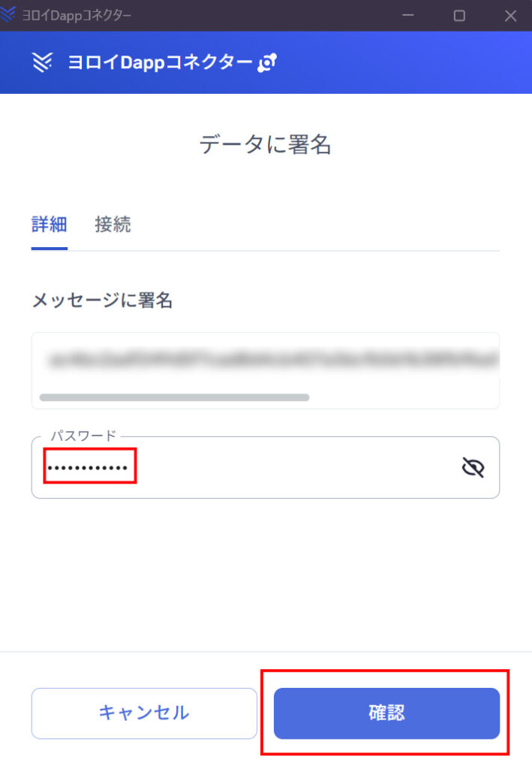This screenshot has width=532, height=769.
Task: Toggle password visibility with the crossed-eye icon
Action: point(473,467)
